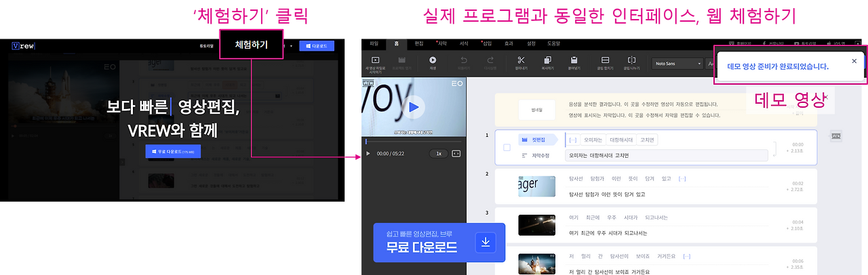The width and height of the screenshot is (868, 275).
Task: Close the demo video ready notification
Action: click(854, 61)
